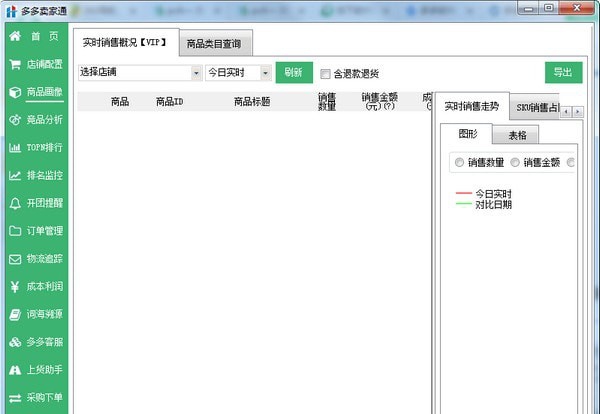Close the 多多卖家通 window
The height and width of the screenshot is (414, 600).
(577, 8)
